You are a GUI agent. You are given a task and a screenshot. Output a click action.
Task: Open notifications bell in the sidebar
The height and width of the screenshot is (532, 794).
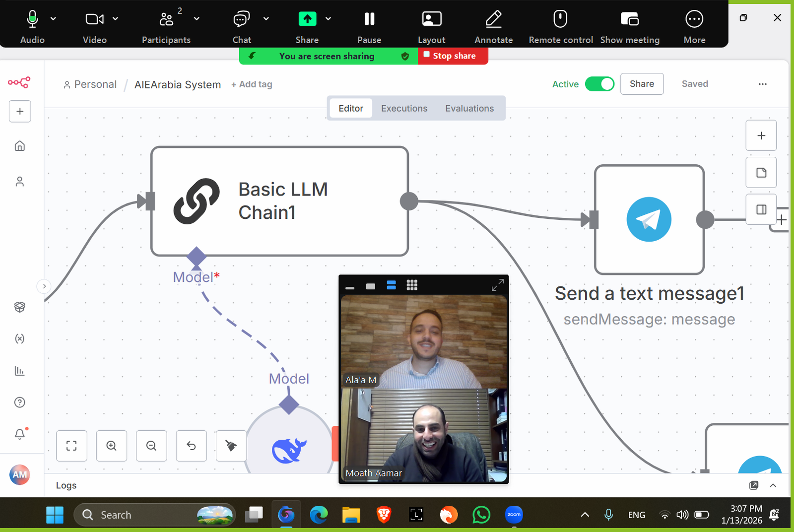(x=20, y=434)
